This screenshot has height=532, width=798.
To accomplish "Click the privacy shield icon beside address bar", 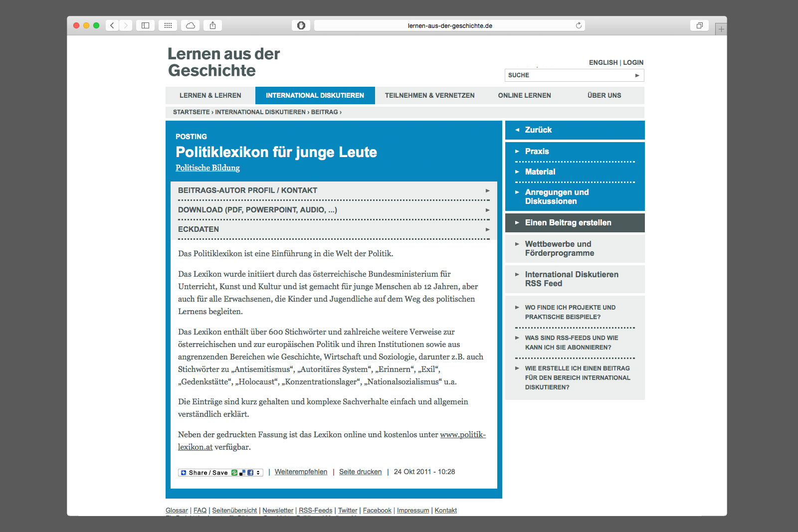I will point(301,25).
